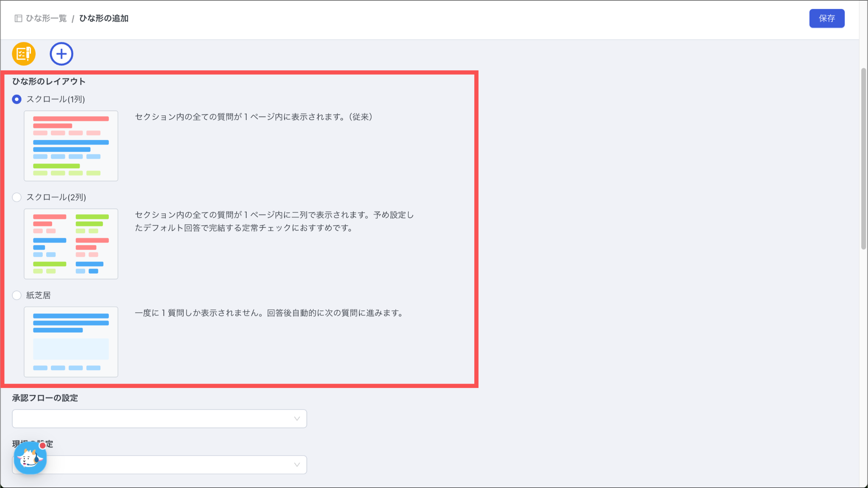868x488 pixels.
Task: Open the chat support mascot icon
Action: click(x=30, y=458)
